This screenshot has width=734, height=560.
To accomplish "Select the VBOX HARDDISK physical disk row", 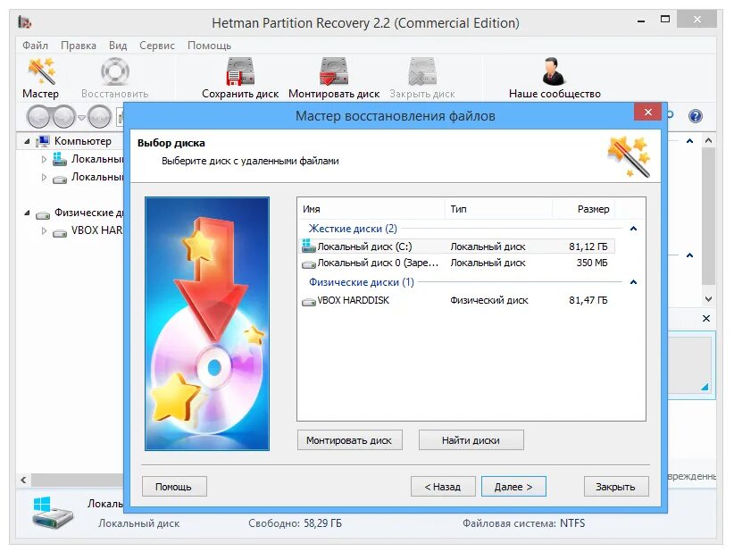I will 456,300.
